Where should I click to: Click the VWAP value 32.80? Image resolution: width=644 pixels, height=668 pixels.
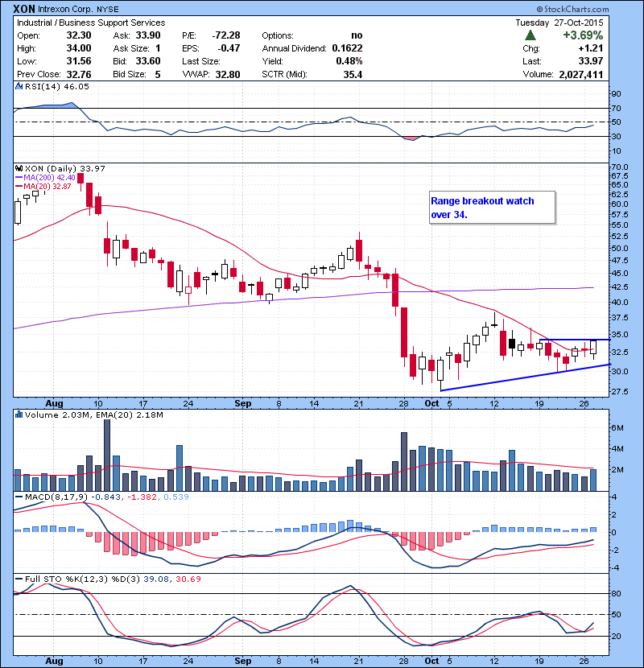228,75
